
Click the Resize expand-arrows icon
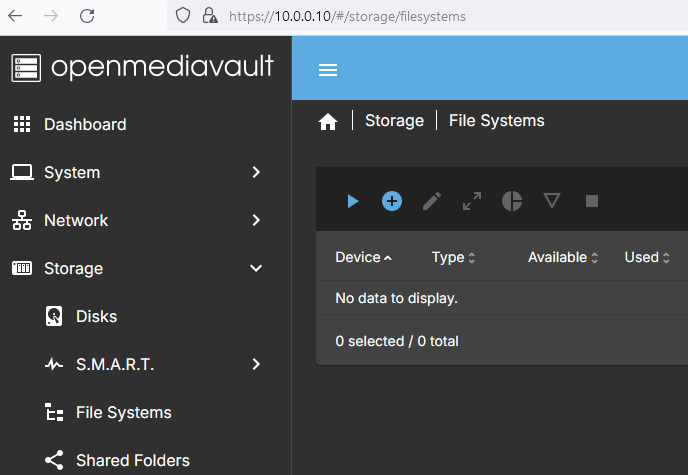(x=472, y=201)
